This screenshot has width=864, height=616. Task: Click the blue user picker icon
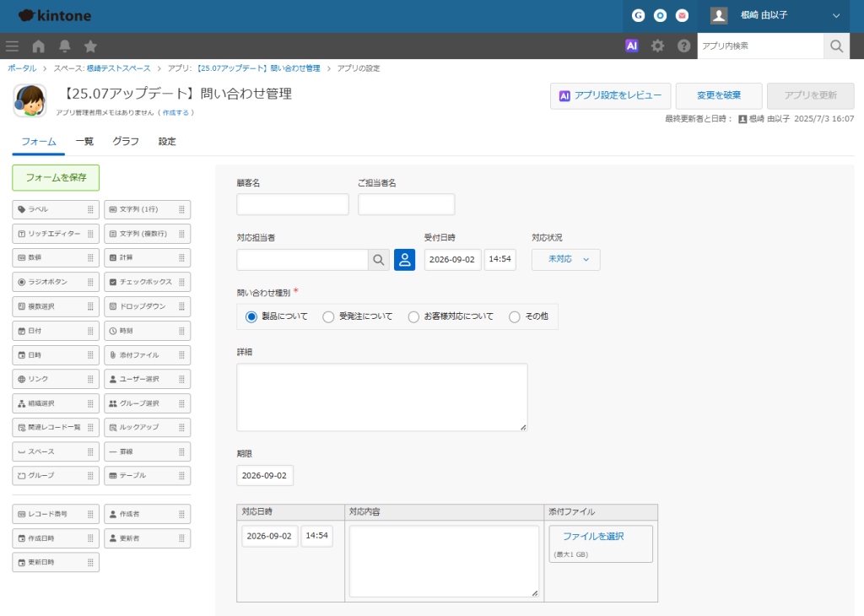[x=404, y=260]
